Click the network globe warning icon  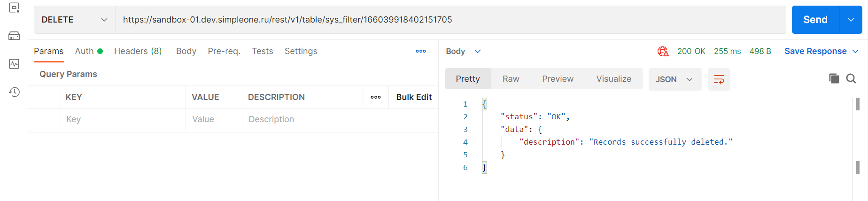pos(663,51)
